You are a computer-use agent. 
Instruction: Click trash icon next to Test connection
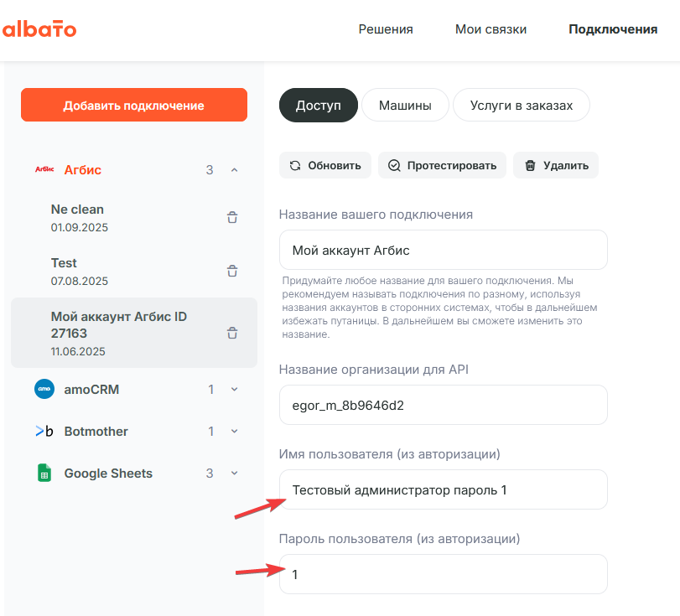point(232,271)
